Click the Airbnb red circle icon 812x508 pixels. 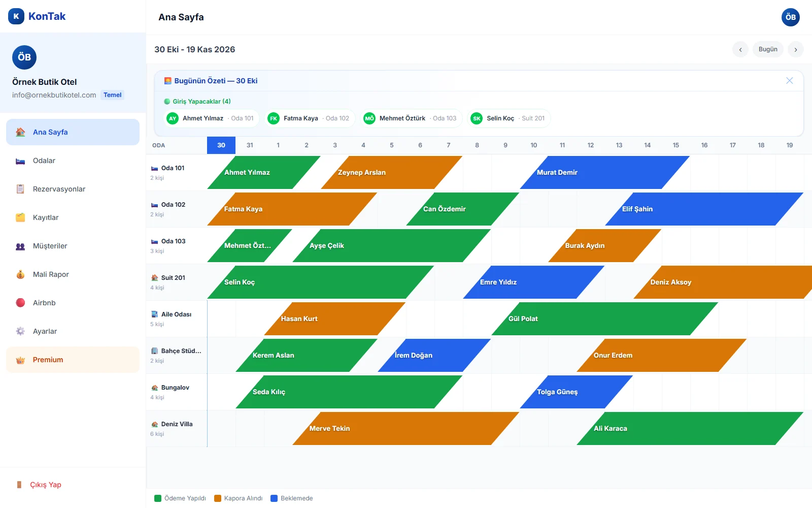pos(20,303)
